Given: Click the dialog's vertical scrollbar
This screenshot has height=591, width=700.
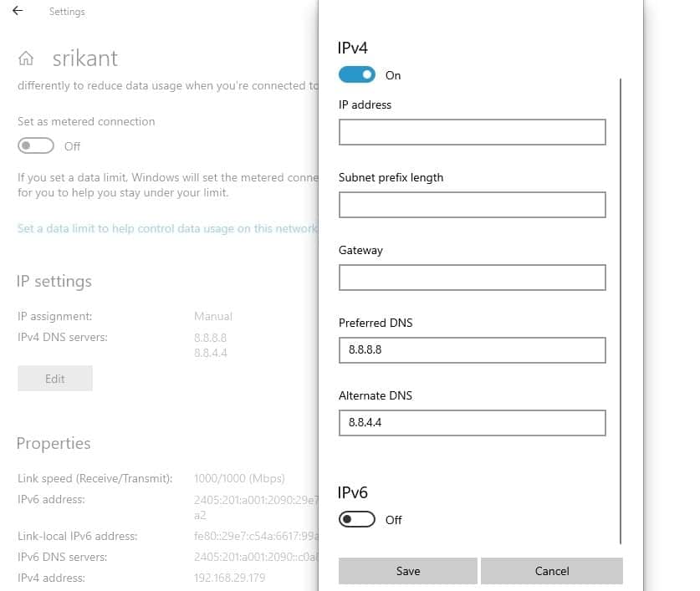Looking at the screenshot, I should coord(621,309).
